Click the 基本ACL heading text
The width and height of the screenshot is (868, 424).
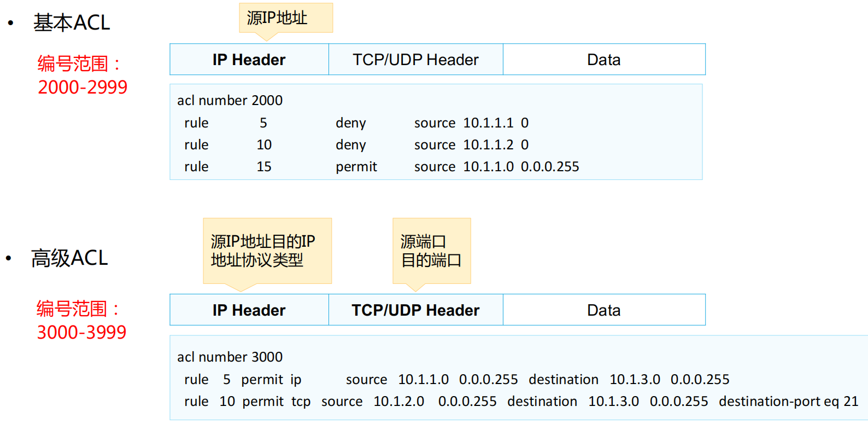72,22
